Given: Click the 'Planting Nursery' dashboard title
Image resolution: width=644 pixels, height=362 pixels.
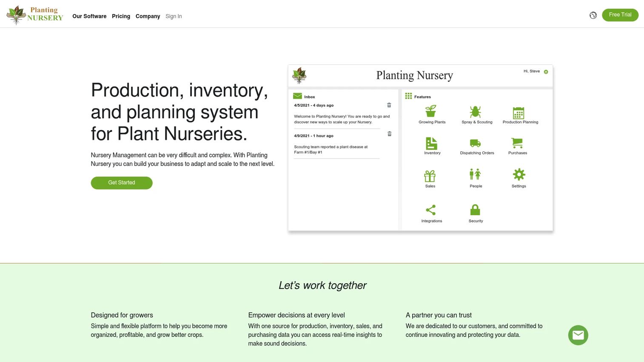Looking at the screenshot, I should tap(415, 75).
